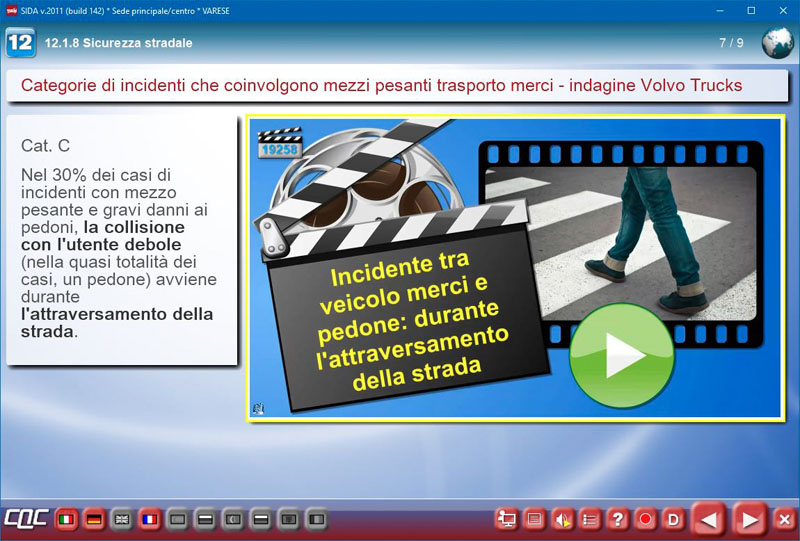Open the help question mark button

click(618, 519)
